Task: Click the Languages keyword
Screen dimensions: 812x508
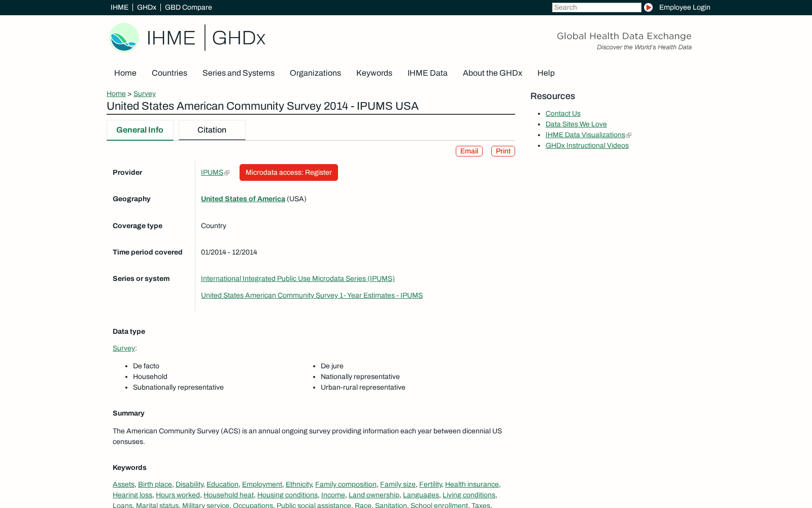Action: pyautogui.click(x=421, y=495)
